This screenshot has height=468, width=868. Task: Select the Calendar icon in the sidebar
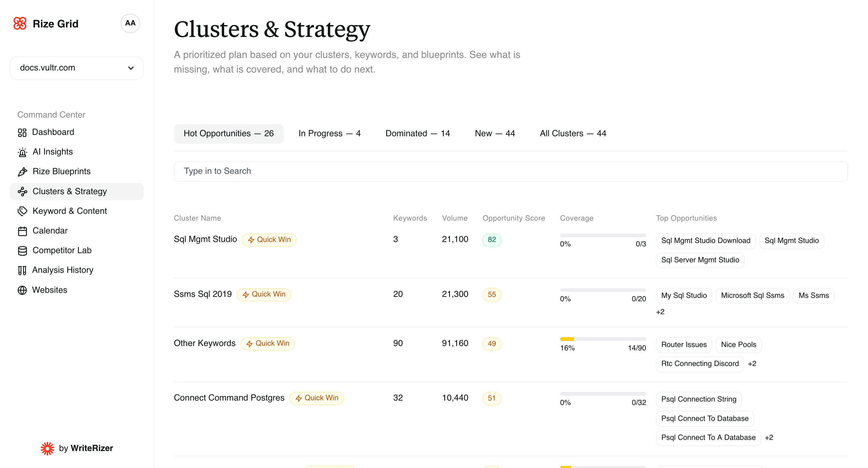(x=22, y=231)
